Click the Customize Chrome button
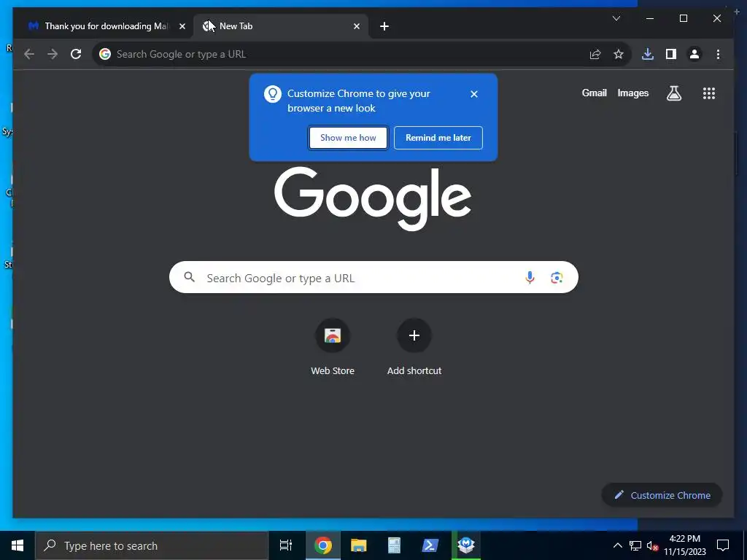Image resolution: width=747 pixels, height=560 pixels. 662,495
